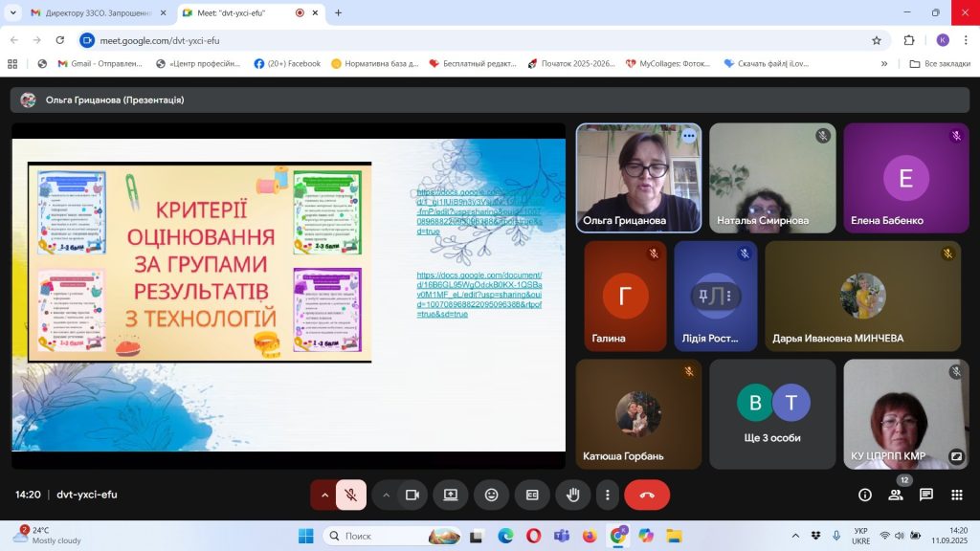Expand audio settings arrow beside microphone
980x551 pixels.
tap(324, 495)
